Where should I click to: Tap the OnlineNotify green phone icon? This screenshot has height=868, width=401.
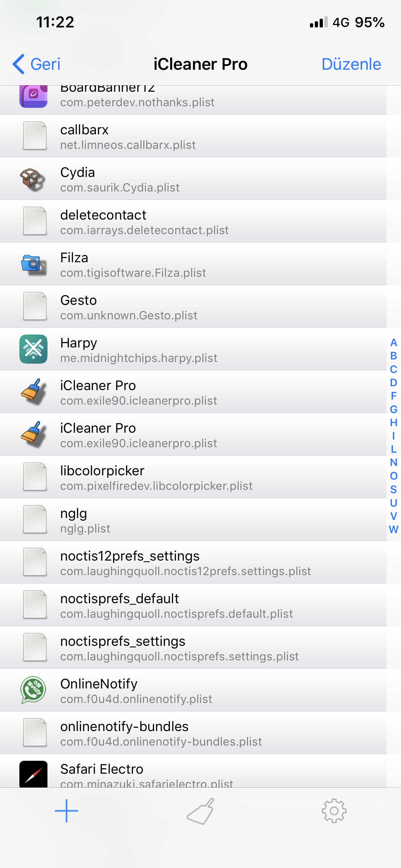pos(33,690)
